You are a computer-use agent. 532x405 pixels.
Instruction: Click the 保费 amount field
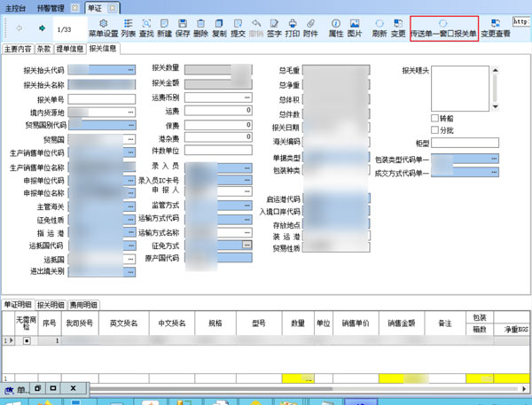pyautogui.click(x=218, y=125)
